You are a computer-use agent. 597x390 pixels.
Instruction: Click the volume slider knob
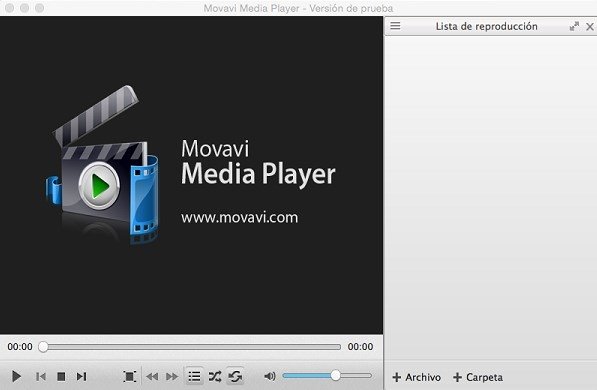[x=335, y=376]
